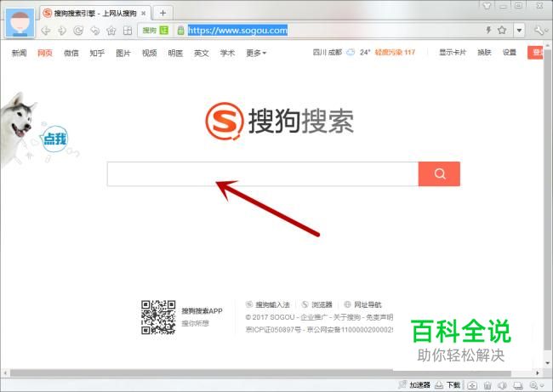The image size is (553, 392).
Task: Open the 图片 search category
Action: click(x=123, y=53)
